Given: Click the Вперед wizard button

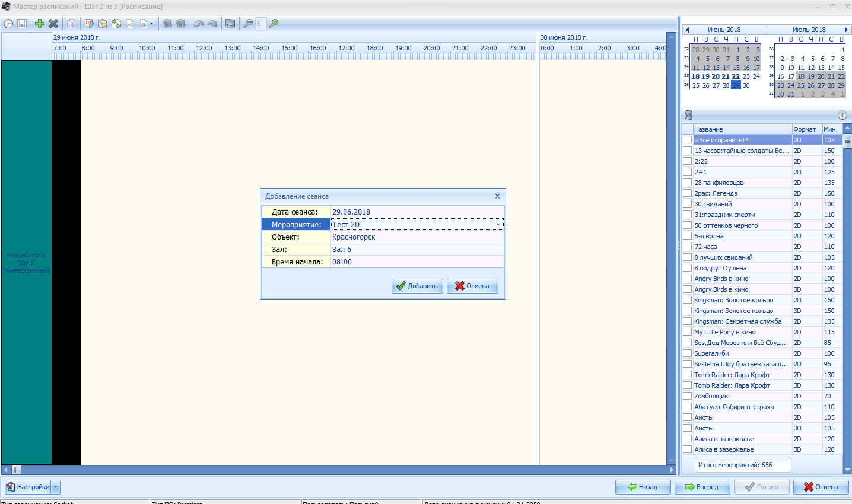Looking at the screenshot, I should [x=702, y=487].
